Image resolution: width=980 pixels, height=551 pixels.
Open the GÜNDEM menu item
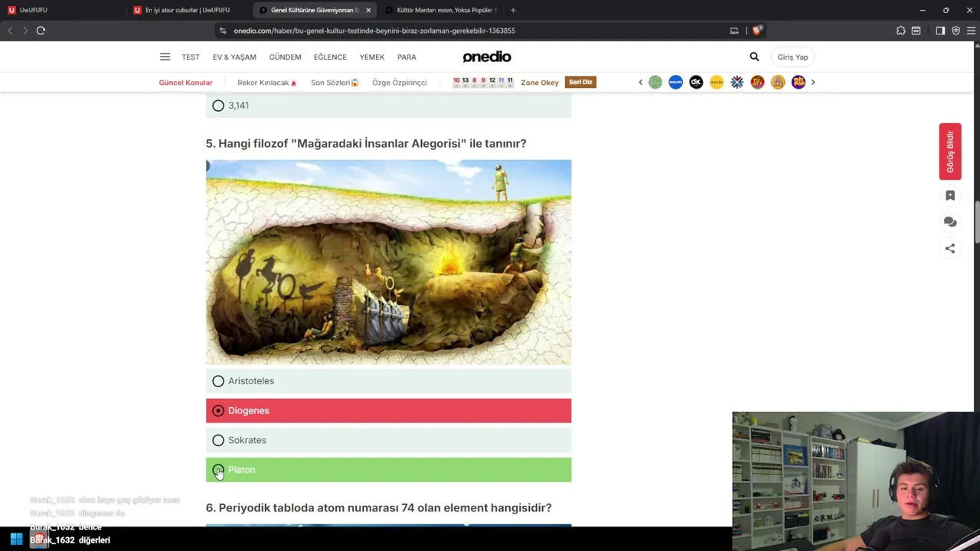pyautogui.click(x=285, y=57)
